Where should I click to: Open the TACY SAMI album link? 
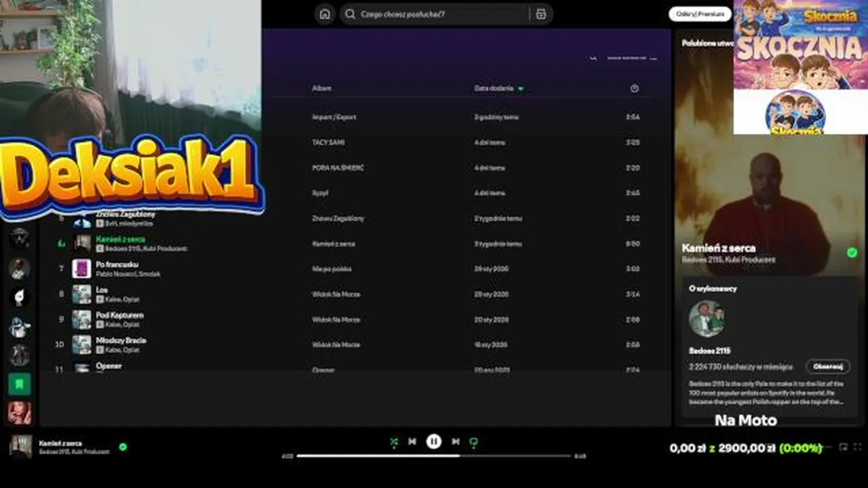pos(328,142)
